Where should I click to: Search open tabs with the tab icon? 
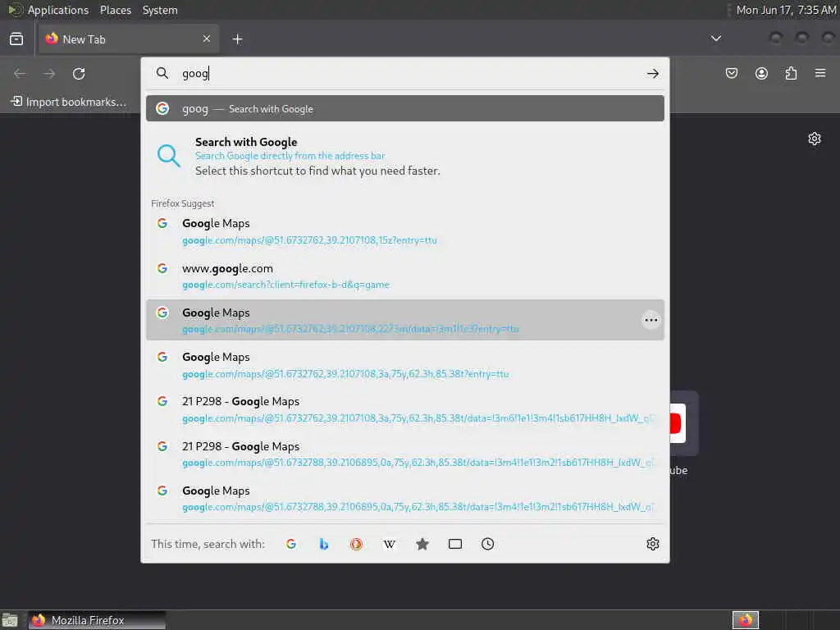(454, 544)
